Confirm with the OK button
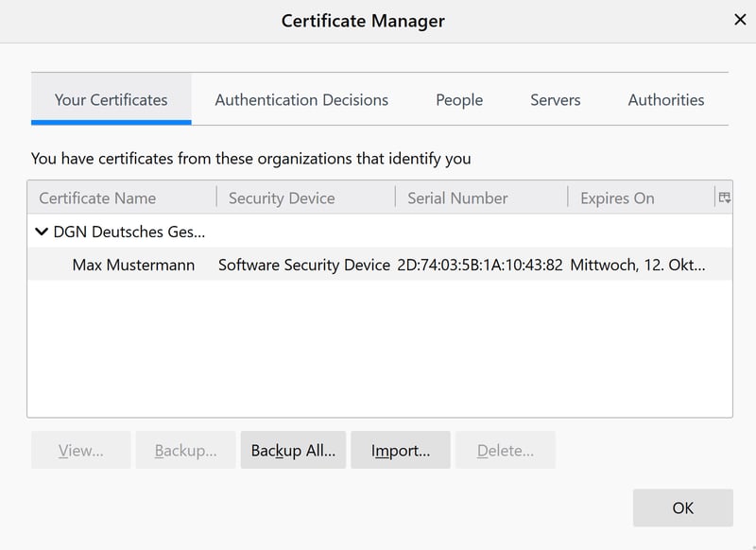This screenshot has height=550, width=756. point(682,507)
